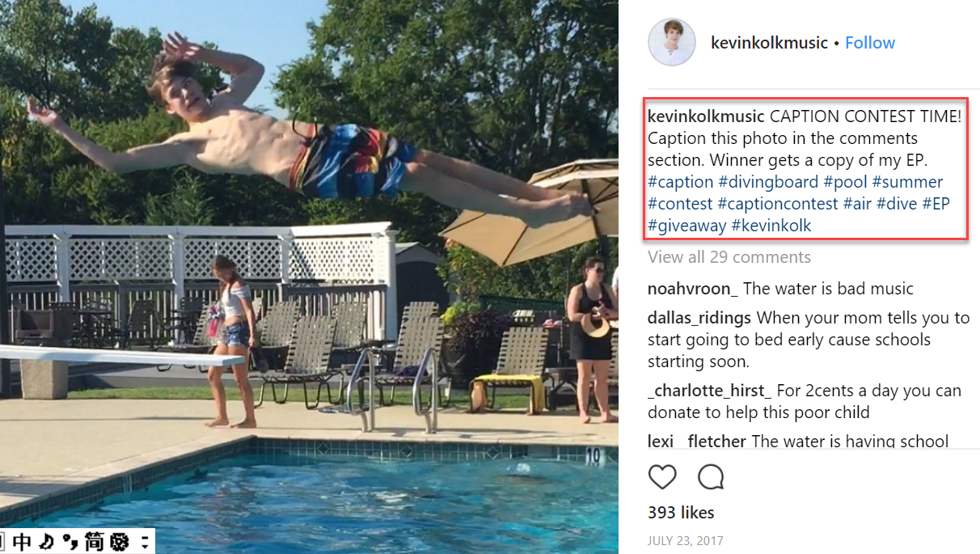
Task: Click the JULY 23, 2017 timestamp
Action: pyautogui.click(x=685, y=540)
